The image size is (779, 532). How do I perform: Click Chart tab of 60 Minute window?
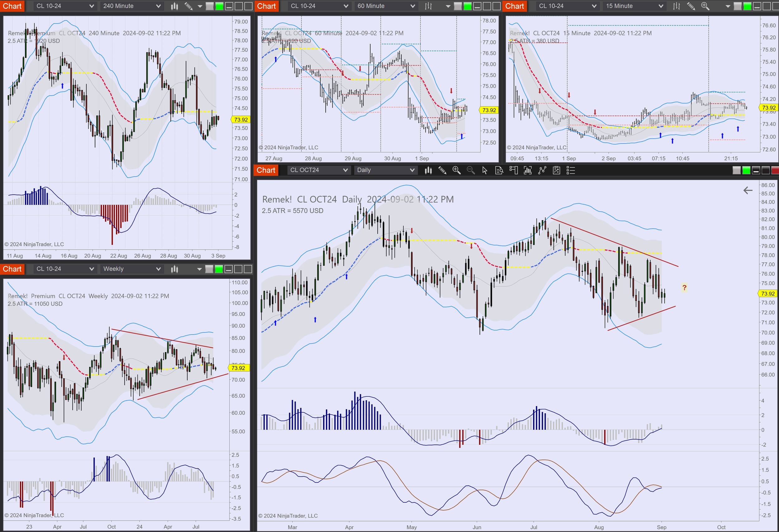click(x=266, y=6)
